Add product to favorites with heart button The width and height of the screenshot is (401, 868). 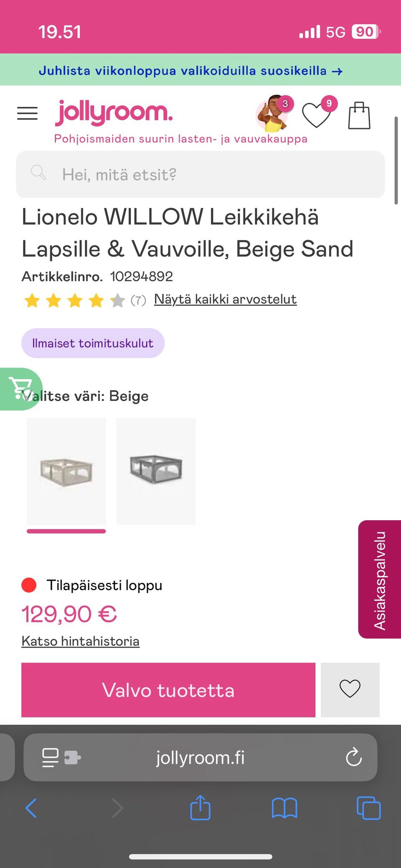[x=350, y=689]
